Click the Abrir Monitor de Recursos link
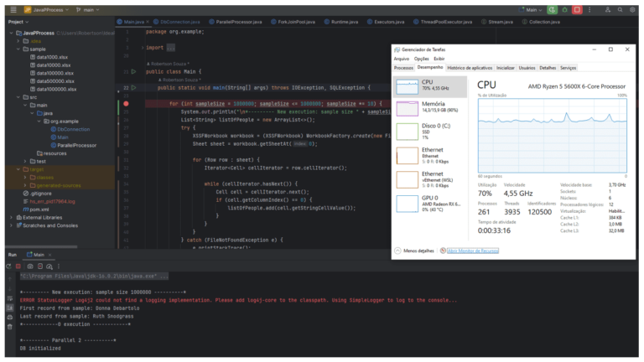The image size is (644, 362). click(472, 250)
